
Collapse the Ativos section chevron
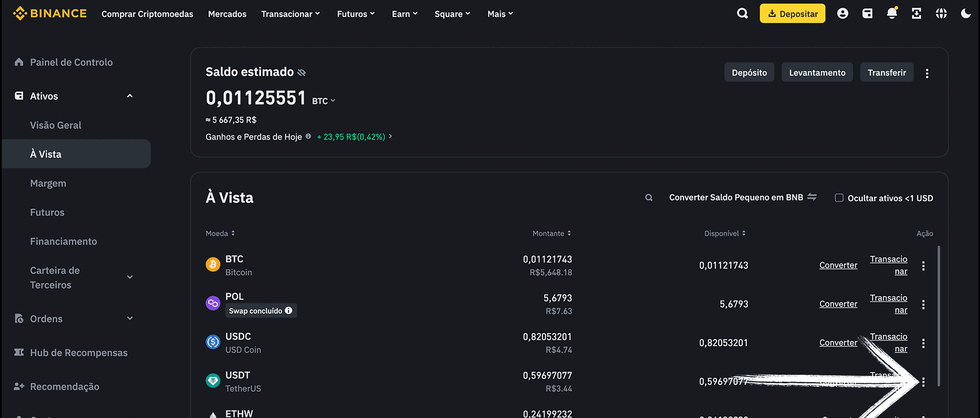[130, 96]
